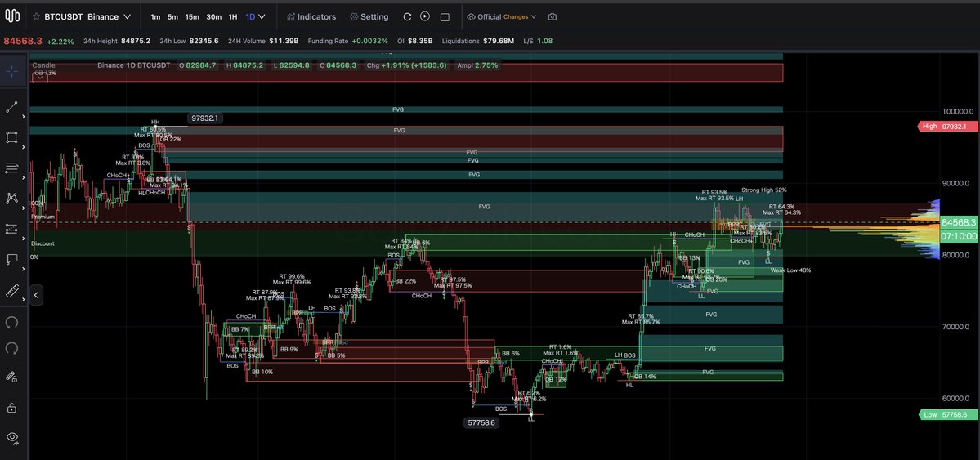The width and height of the screenshot is (980, 460).
Task: Switch to the 15m timeframe
Action: (x=192, y=17)
